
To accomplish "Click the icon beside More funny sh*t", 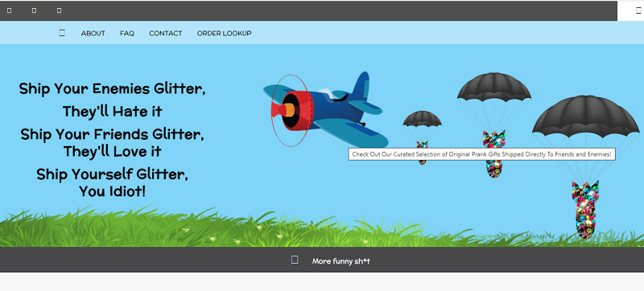I will [x=295, y=260].
